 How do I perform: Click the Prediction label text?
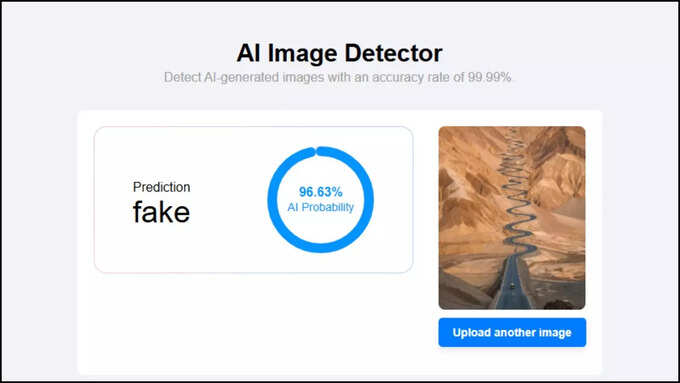click(161, 187)
